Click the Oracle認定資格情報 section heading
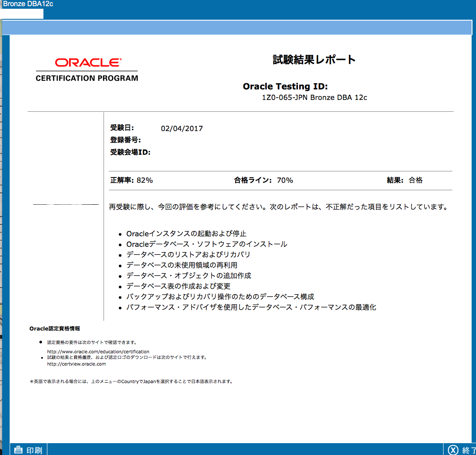This screenshot has height=455, width=476. (54, 328)
